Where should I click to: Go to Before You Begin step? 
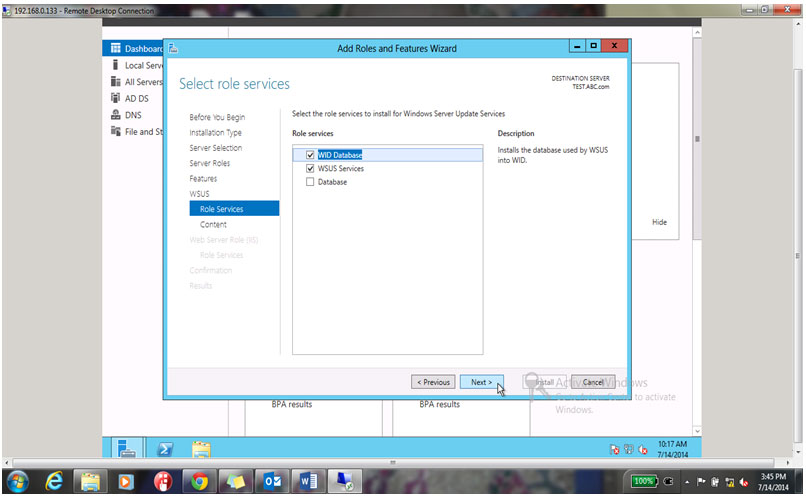point(217,117)
